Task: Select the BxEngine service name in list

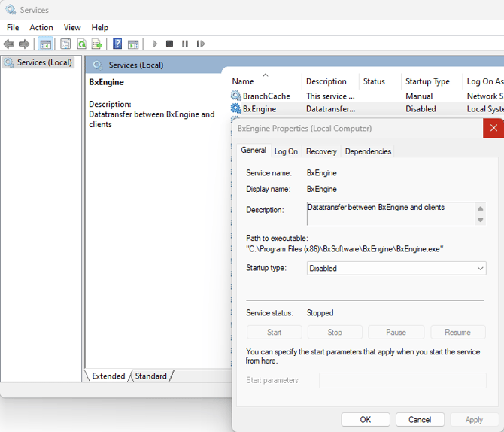Action: click(260, 109)
